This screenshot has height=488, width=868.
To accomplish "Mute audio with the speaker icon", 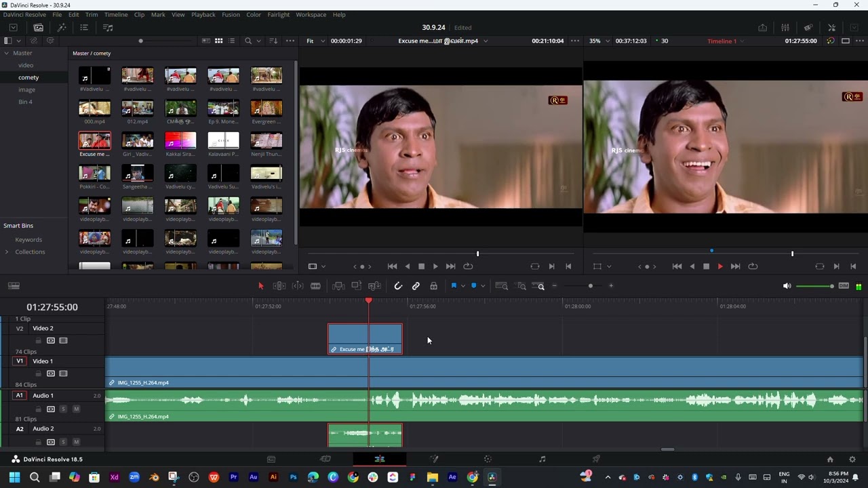I will tap(787, 286).
